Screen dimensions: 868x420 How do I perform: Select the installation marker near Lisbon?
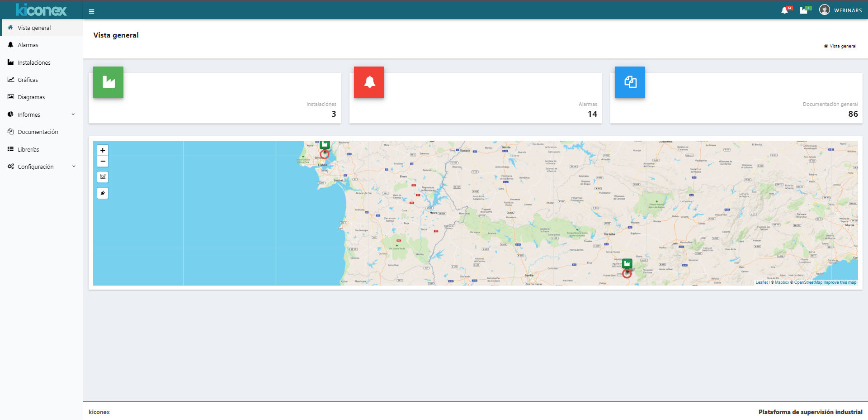(x=325, y=145)
